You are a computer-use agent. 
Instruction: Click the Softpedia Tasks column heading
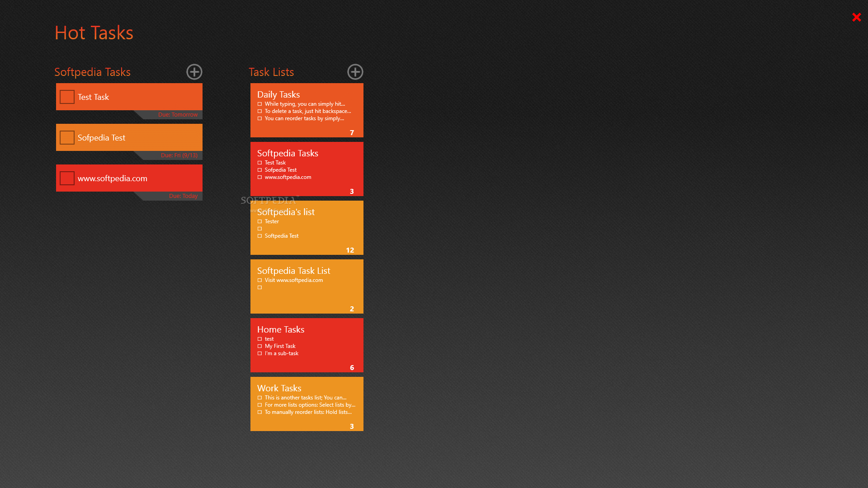pos(92,72)
